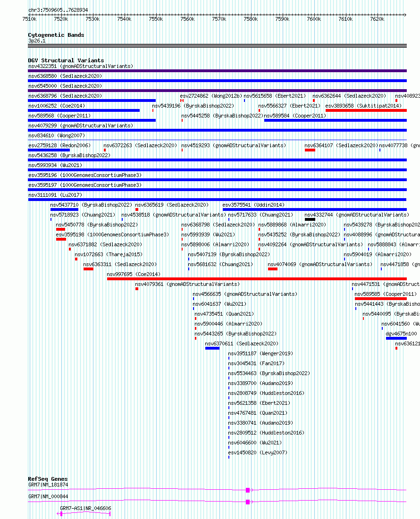Click nsv6363311 (Sedlazeck2020) label

point(120,265)
